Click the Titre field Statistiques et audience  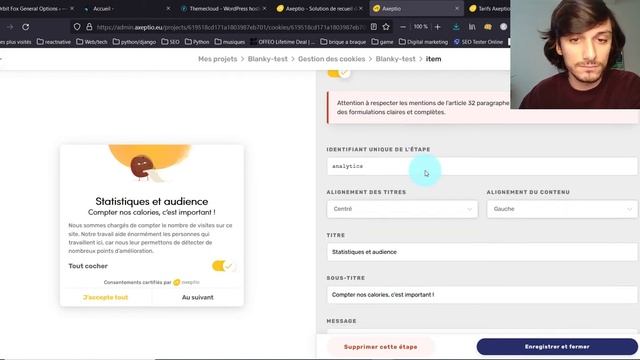click(482, 252)
